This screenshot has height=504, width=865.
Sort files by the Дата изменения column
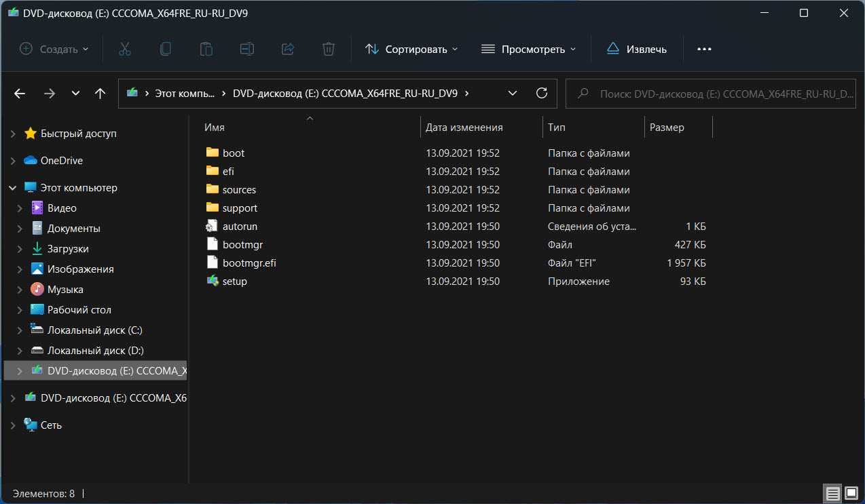[464, 128]
